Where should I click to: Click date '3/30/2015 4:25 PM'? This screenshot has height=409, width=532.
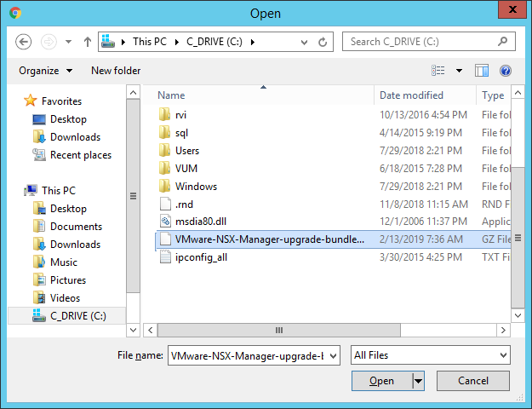[420, 256]
